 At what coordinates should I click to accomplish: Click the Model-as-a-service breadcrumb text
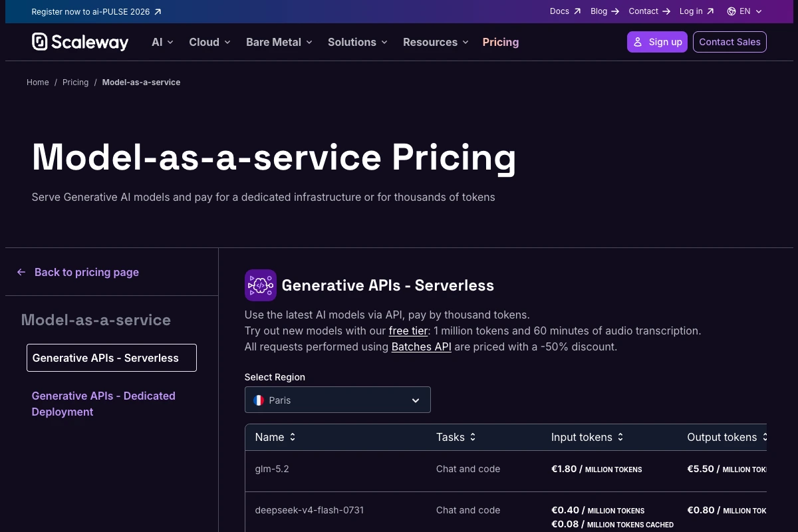pos(141,82)
